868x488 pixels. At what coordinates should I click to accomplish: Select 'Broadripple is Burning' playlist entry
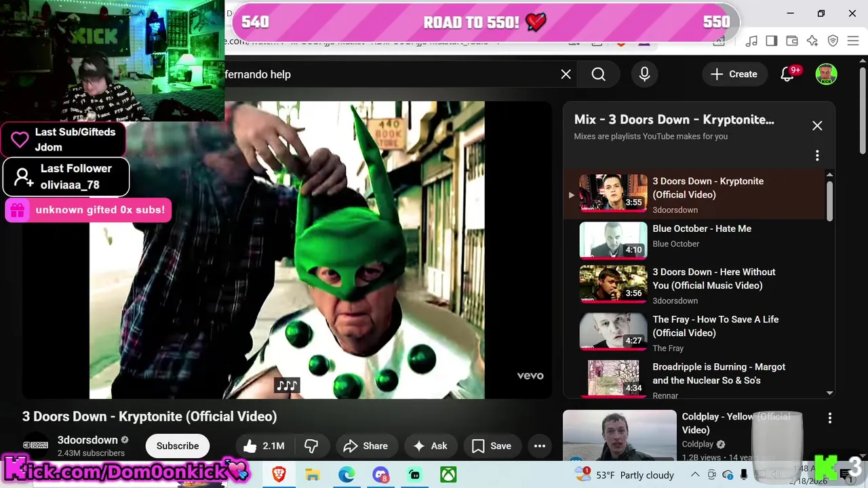(x=695, y=380)
